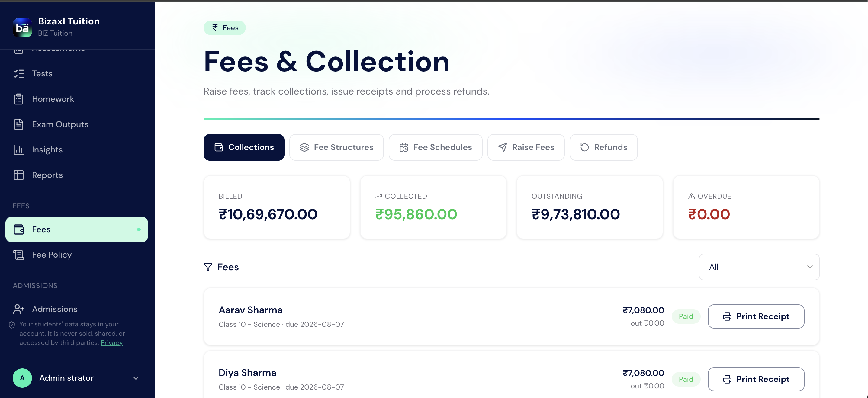The width and height of the screenshot is (868, 398).
Task: Click the Diya Sharma name
Action: click(x=247, y=372)
